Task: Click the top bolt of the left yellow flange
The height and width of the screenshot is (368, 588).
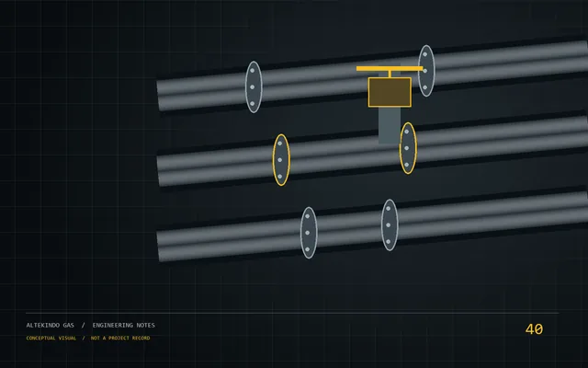Action: point(279,144)
